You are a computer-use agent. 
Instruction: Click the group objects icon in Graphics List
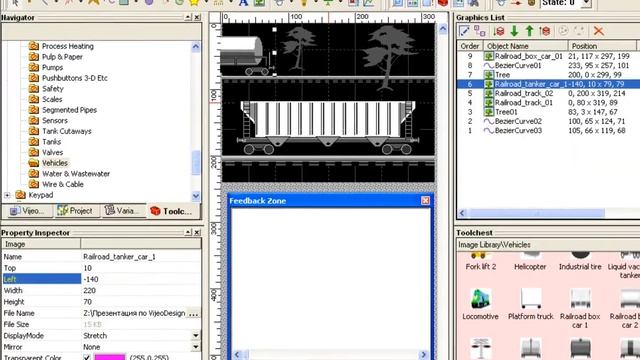[x=480, y=31]
